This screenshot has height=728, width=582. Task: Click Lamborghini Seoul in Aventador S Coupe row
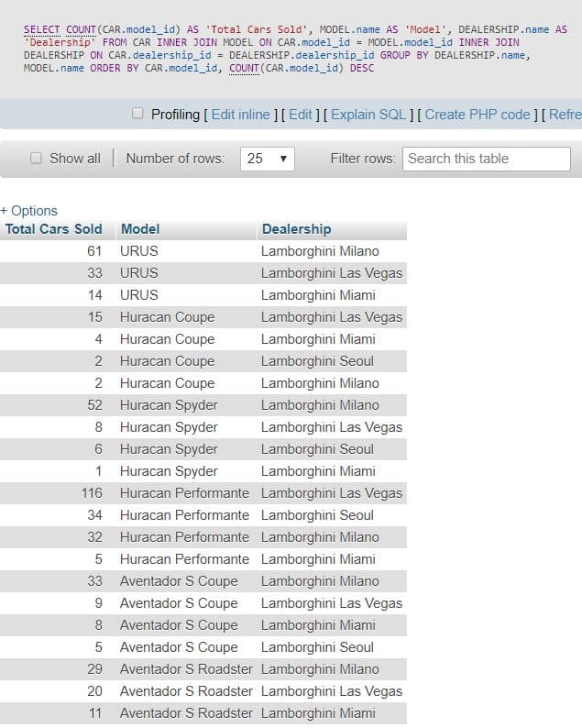[317, 647]
